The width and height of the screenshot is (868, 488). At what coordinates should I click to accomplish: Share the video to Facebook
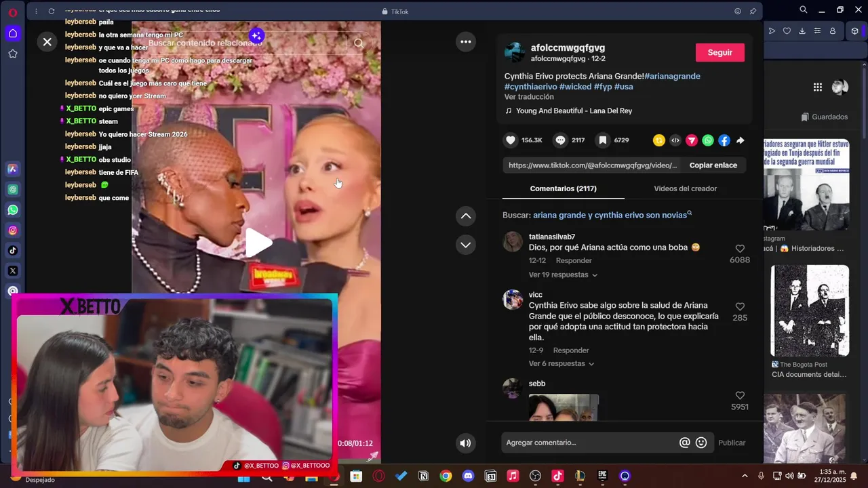coord(724,140)
